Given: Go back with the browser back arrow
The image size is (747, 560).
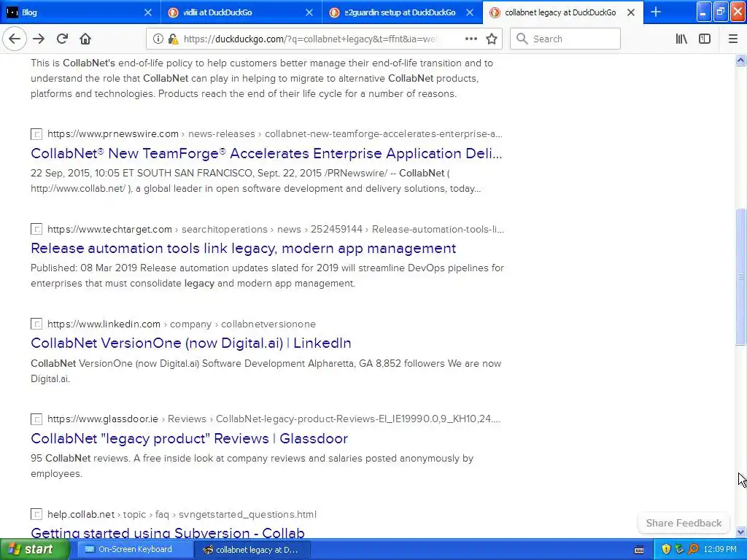Looking at the screenshot, I should [x=15, y=39].
